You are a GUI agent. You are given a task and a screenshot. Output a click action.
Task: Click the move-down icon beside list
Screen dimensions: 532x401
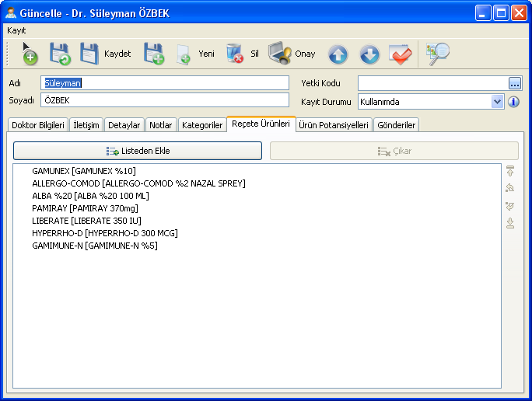510,206
